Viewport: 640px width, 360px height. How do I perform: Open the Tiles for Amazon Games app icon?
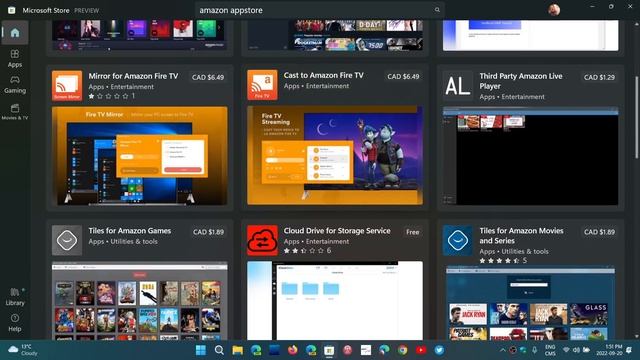(67, 240)
